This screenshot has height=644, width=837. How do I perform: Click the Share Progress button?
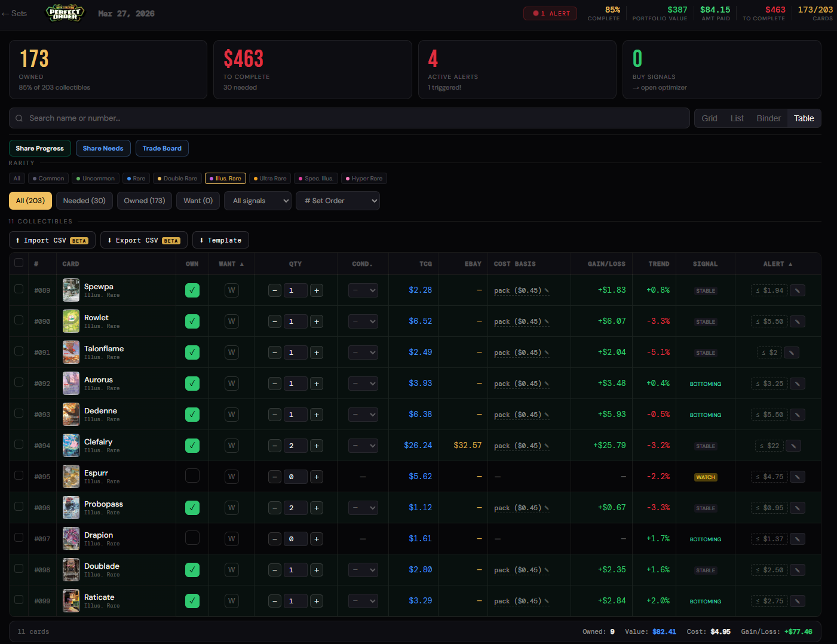point(40,148)
